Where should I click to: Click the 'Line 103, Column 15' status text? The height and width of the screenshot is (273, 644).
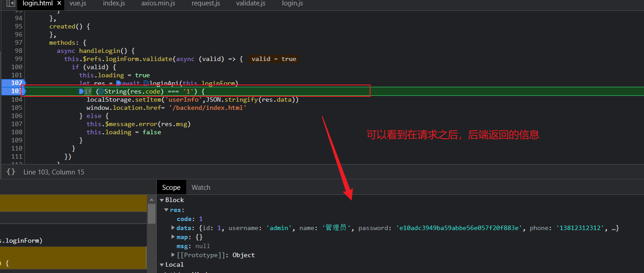pos(54,172)
